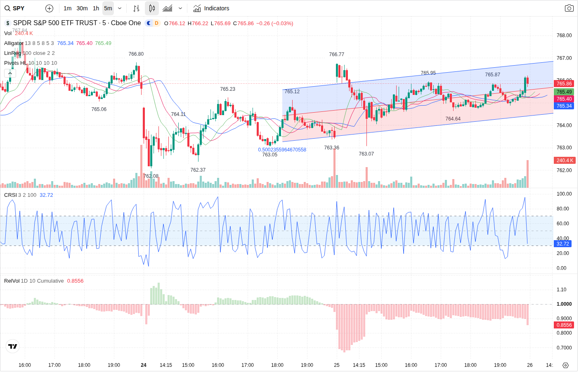This screenshot has height=392, width=586.
Task: Select the Pivots HL indicator legend
Action: coord(15,63)
